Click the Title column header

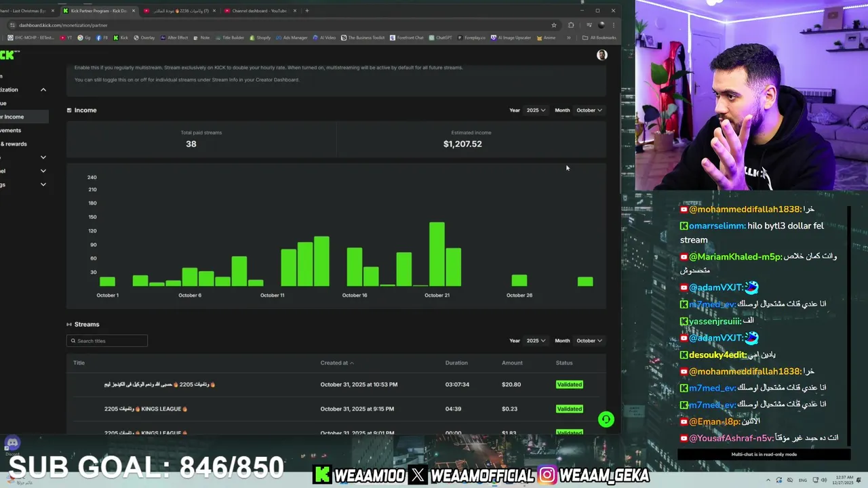79,363
